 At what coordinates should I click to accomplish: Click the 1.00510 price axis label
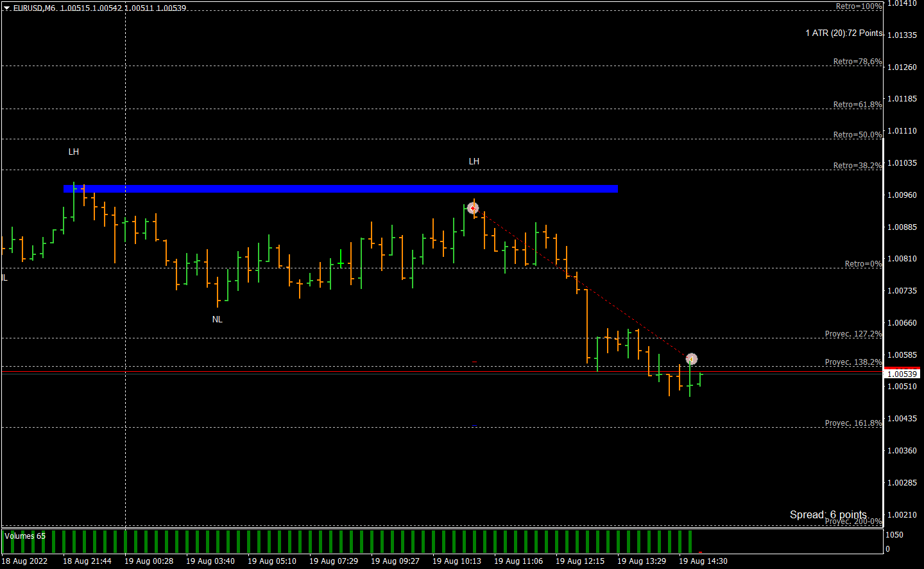coord(902,387)
